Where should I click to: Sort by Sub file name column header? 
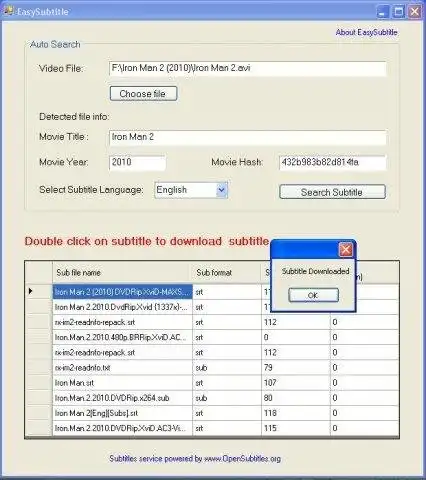[122, 273]
